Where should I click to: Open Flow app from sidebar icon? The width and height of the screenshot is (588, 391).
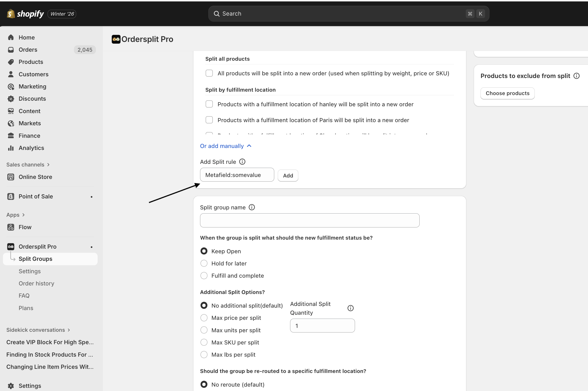click(x=11, y=227)
